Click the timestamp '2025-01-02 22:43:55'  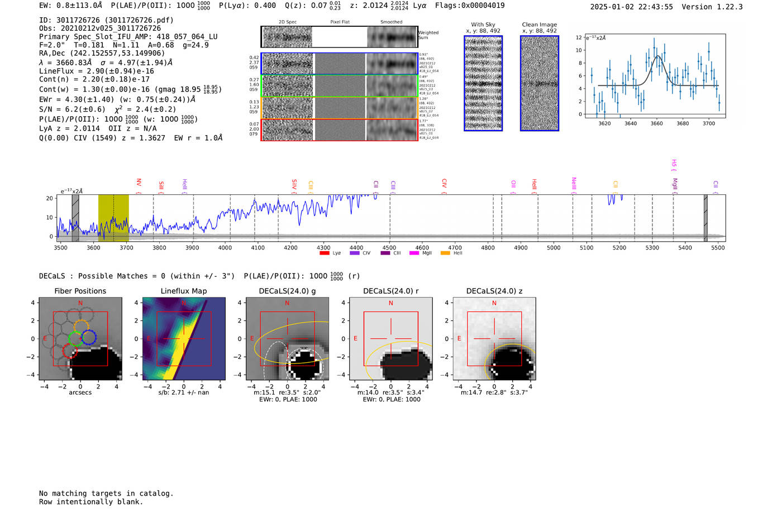point(632,7)
